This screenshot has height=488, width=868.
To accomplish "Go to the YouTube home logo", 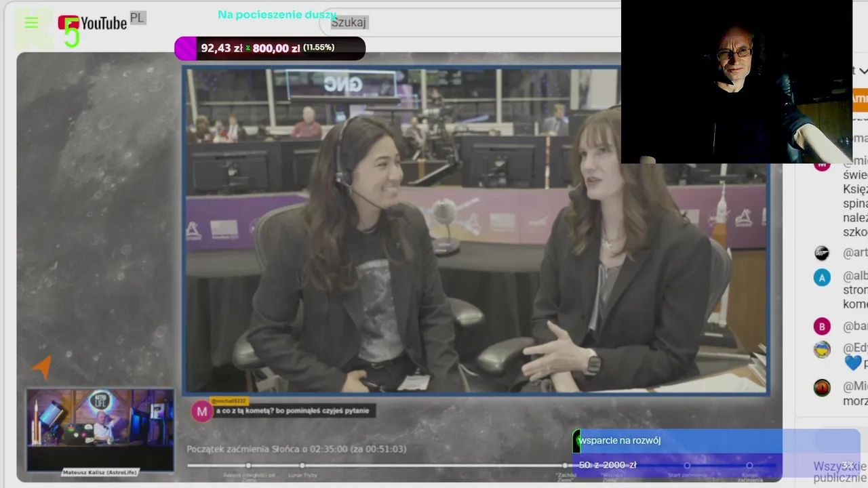I will pos(92,24).
